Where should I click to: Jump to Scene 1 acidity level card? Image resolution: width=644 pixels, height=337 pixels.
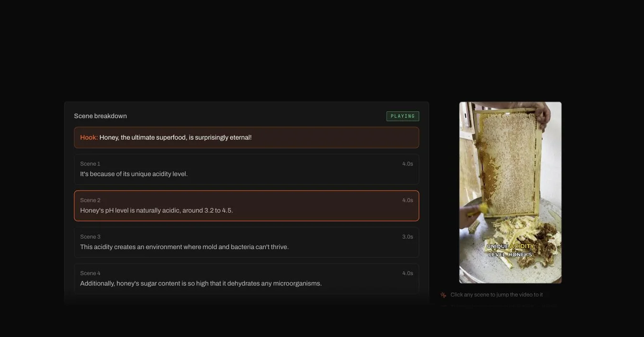point(247,169)
